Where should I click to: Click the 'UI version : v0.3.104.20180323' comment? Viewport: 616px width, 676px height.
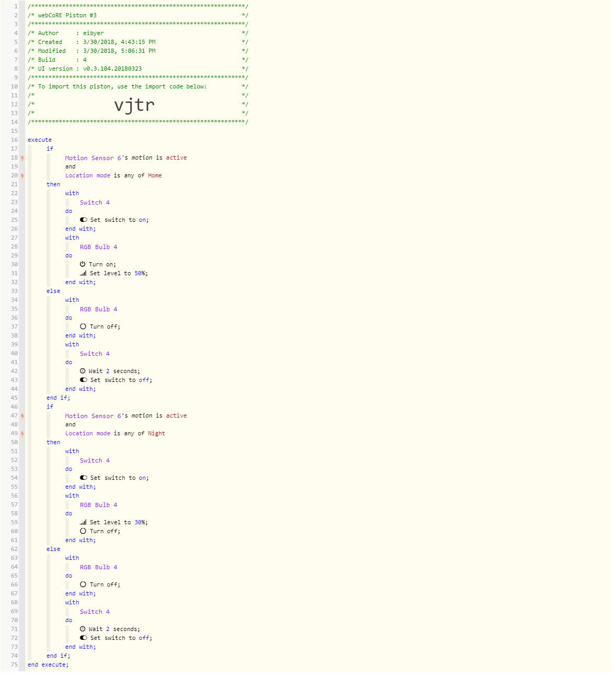click(x=138, y=69)
